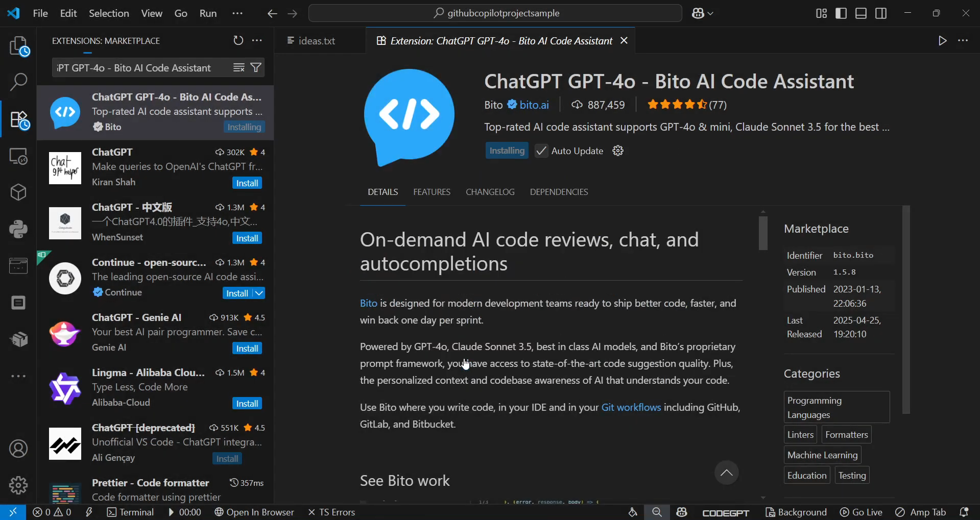Open the Extensions view in activity bar

click(x=19, y=120)
